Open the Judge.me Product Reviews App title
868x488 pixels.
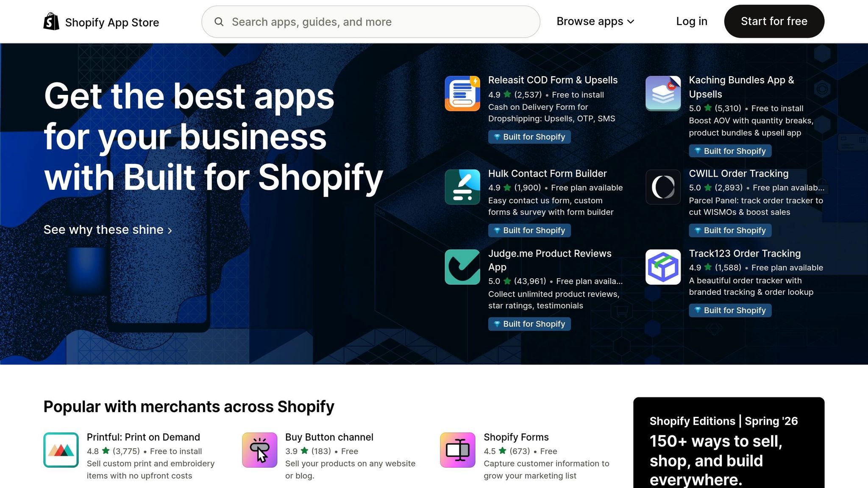coord(550,260)
